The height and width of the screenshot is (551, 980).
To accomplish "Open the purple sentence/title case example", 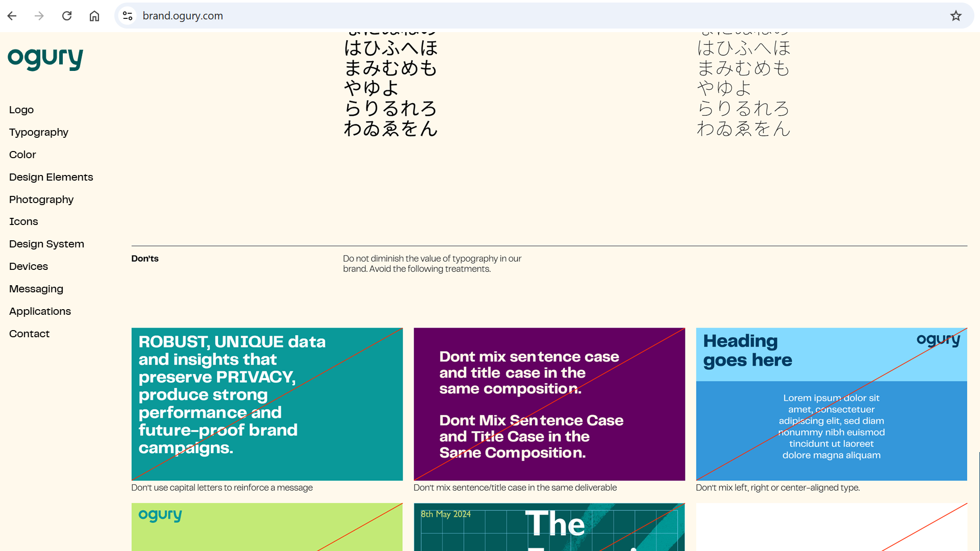I will pyautogui.click(x=549, y=404).
